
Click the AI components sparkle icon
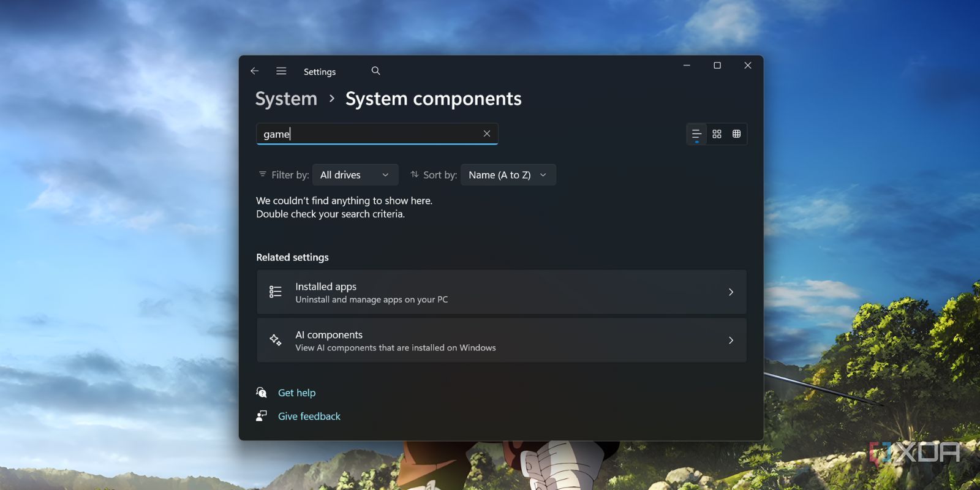click(x=276, y=340)
